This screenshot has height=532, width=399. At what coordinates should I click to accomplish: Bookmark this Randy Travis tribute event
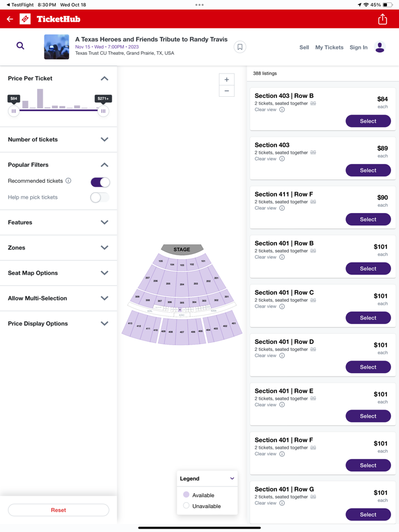click(x=239, y=47)
